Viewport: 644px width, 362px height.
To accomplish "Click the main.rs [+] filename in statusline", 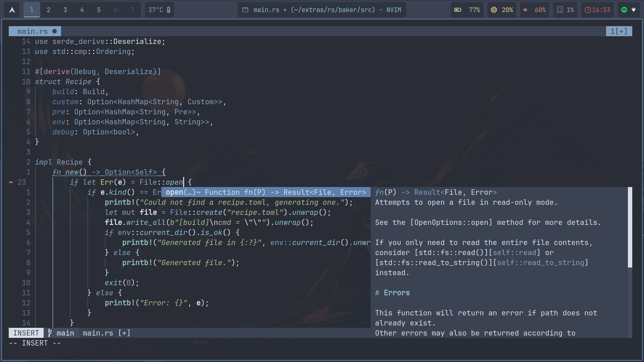I will [x=106, y=333].
